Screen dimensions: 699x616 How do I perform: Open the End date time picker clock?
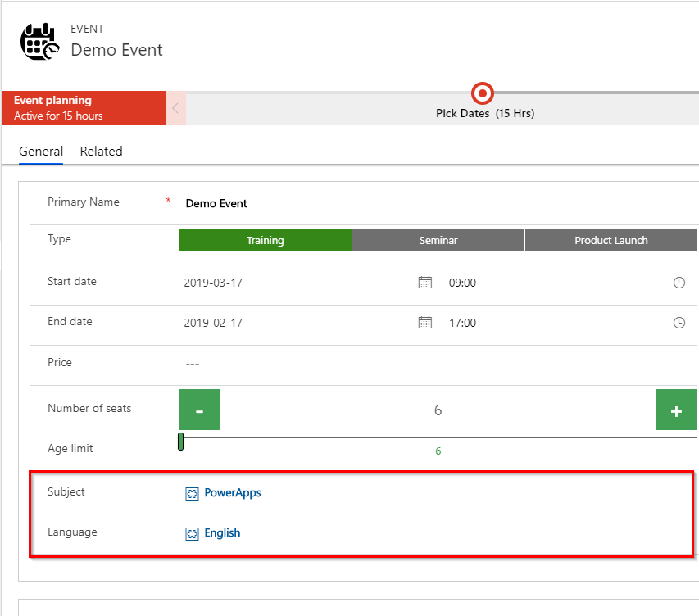click(679, 323)
